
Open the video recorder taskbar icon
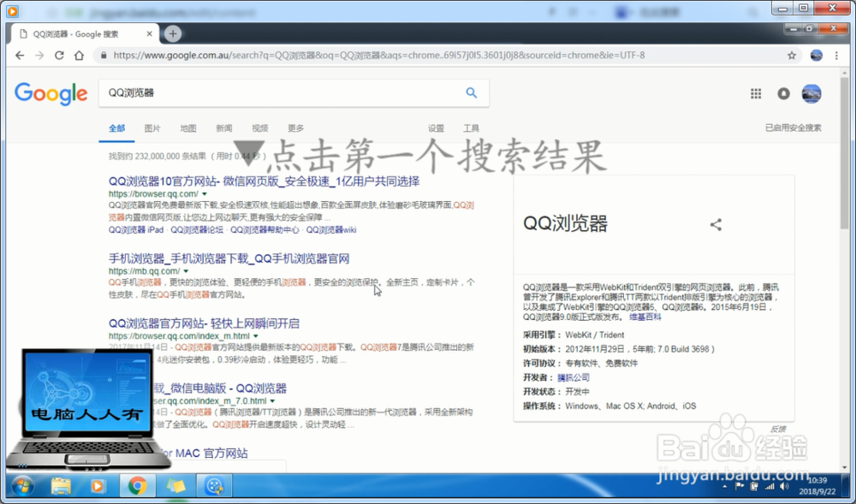click(214, 485)
